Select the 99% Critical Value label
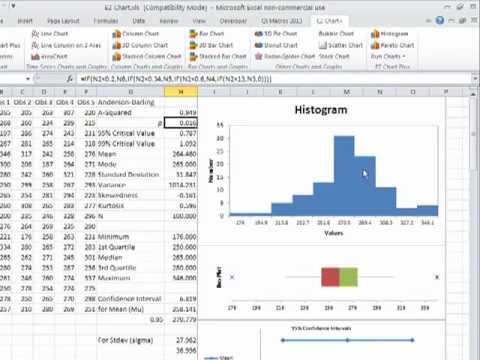Screen dimensions: 480x360 [131, 144]
